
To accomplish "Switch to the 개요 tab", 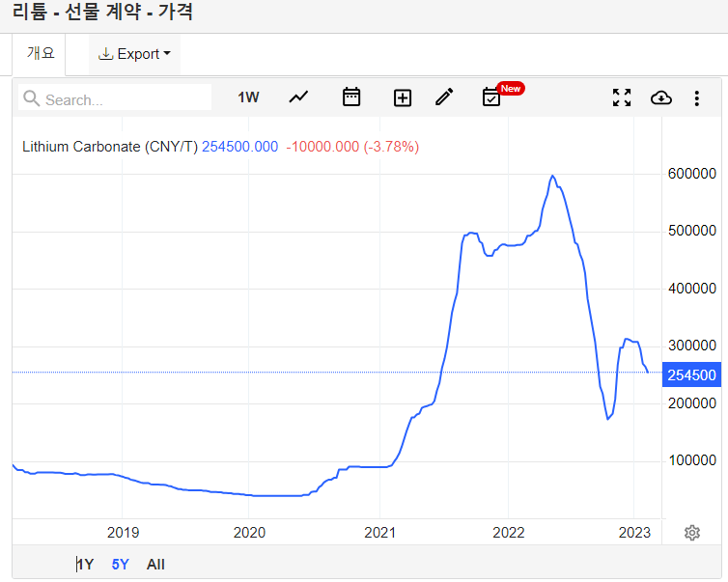I will pyautogui.click(x=41, y=53).
